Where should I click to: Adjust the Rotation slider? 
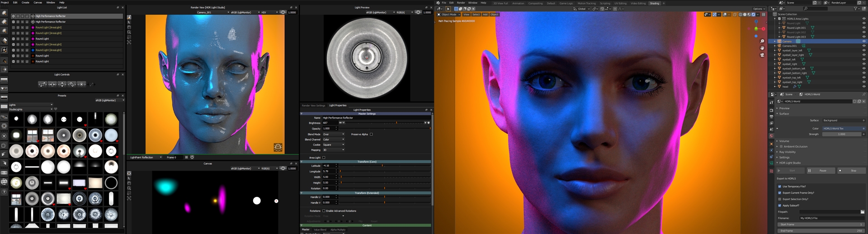[x=385, y=188]
